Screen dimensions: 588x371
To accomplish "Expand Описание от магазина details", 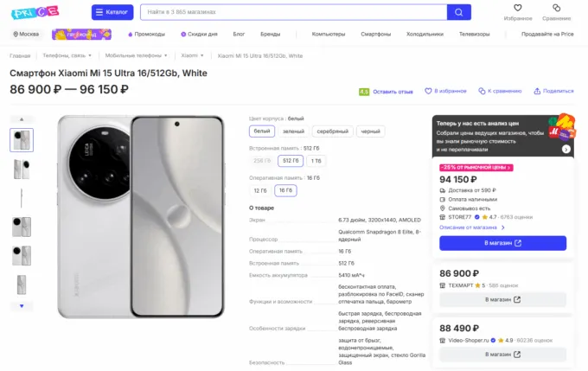I will point(470,227).
